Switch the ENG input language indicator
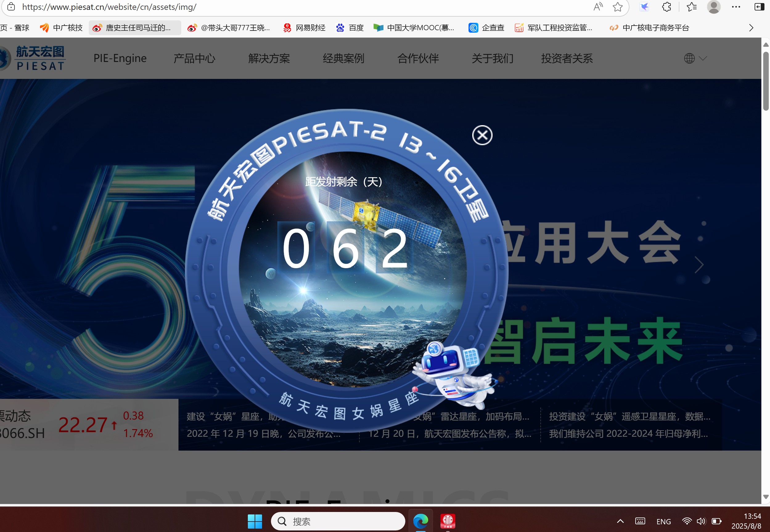770x532 pixels. [663, 521]
